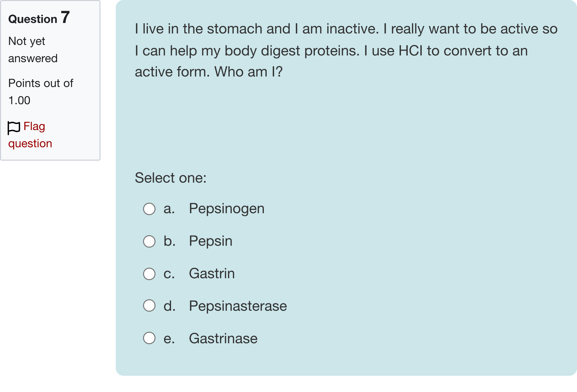Select the Pepsin answer option
The height and width of the screenshot is (392, 577).
(149, 241)
